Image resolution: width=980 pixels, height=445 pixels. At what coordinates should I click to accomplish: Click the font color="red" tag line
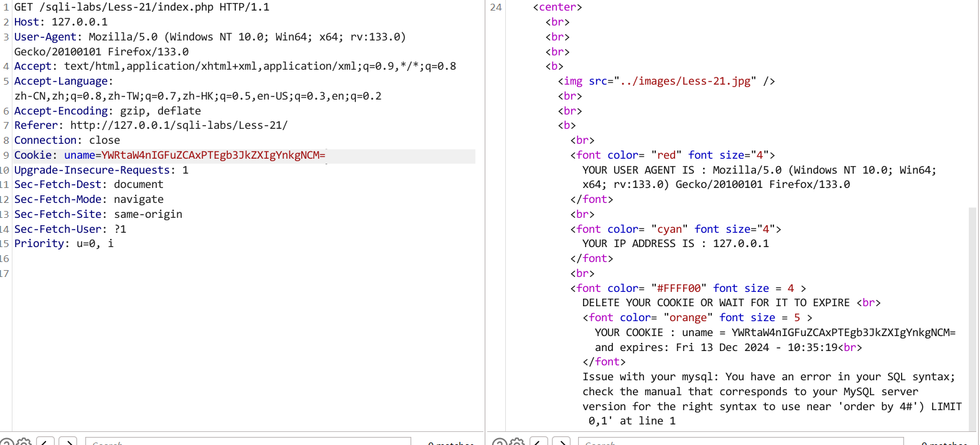tap(673, 155)
